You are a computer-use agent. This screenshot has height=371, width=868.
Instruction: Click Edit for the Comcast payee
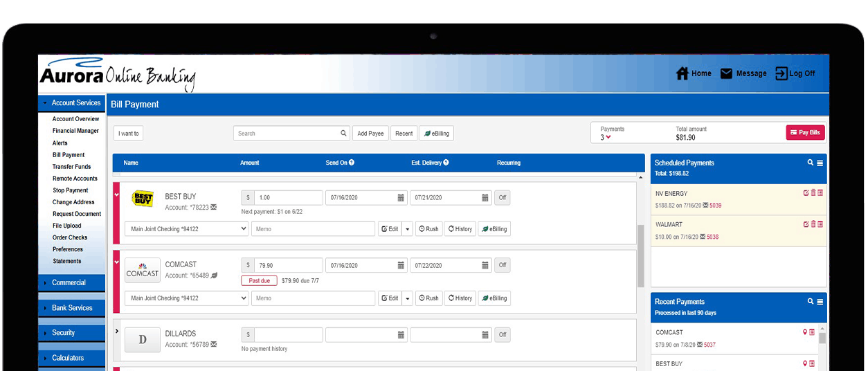coord(390,298)
